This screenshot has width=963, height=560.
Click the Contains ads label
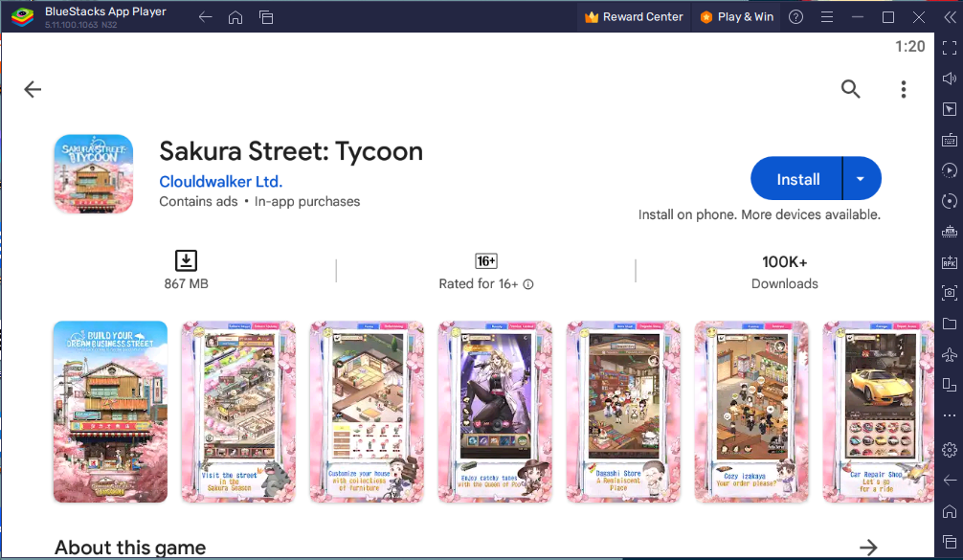click(x=198, y=201)
